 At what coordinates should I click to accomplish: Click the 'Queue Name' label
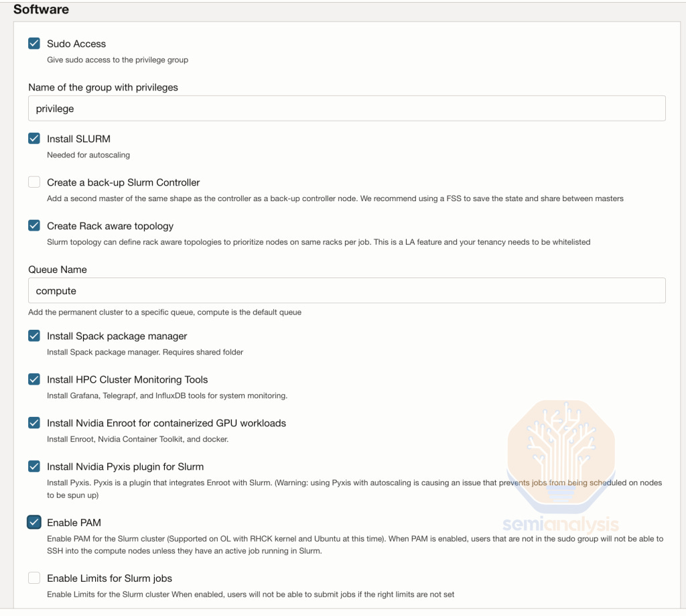point(58,269)
